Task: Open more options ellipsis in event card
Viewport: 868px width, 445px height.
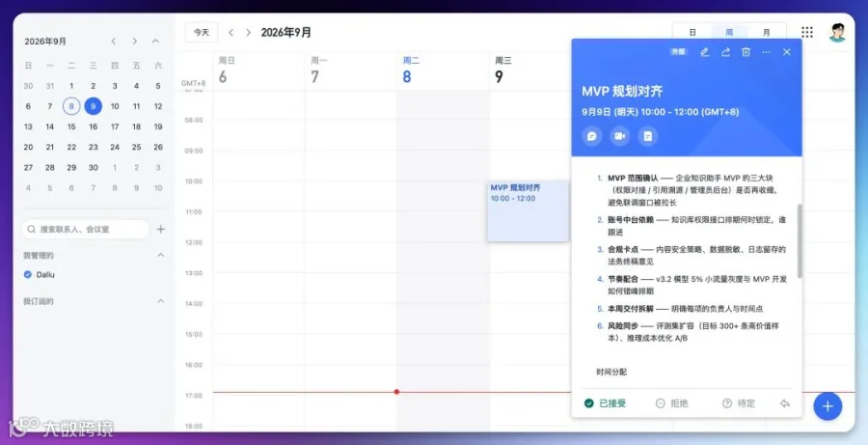Action: (766, 52)
